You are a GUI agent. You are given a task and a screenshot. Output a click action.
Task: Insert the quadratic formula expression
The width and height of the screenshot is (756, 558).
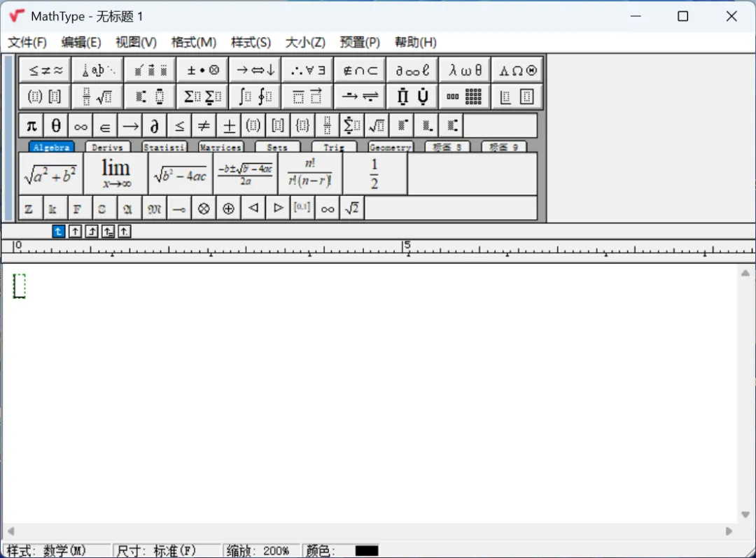246,174
